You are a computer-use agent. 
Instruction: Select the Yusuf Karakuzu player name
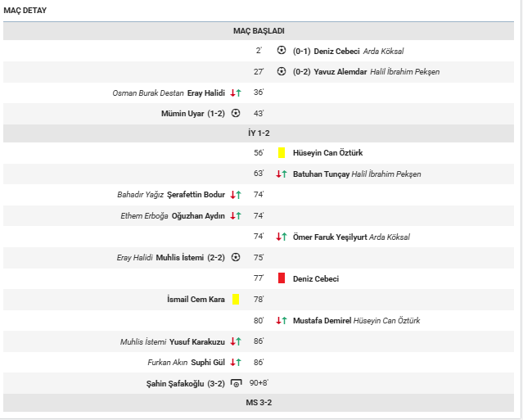coord(196,341)
